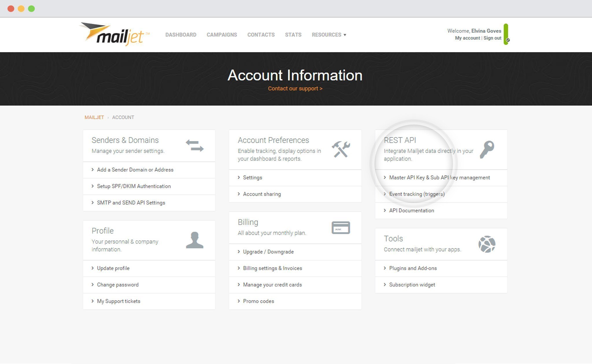
Task: Open Add a Sender Domain or Address
Action: [149, 170]
